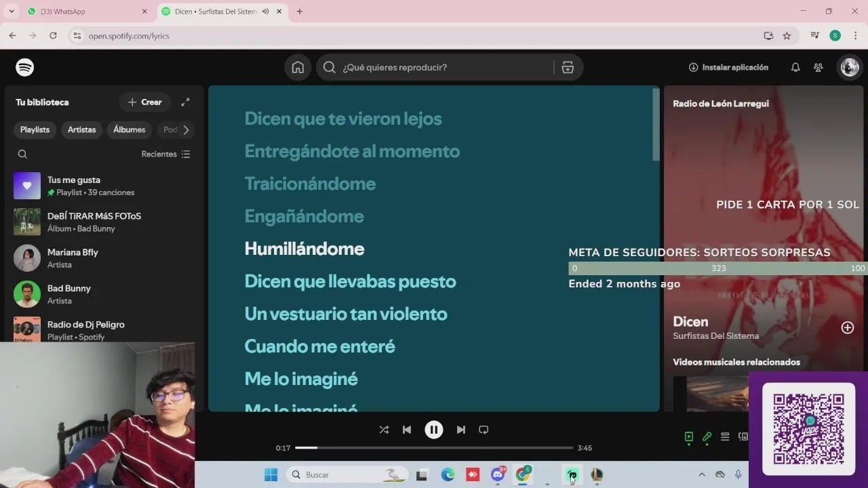
Task: Jump to lyric 'Traicionándome'
Action: pyautogui.click(x=310, y=184)
